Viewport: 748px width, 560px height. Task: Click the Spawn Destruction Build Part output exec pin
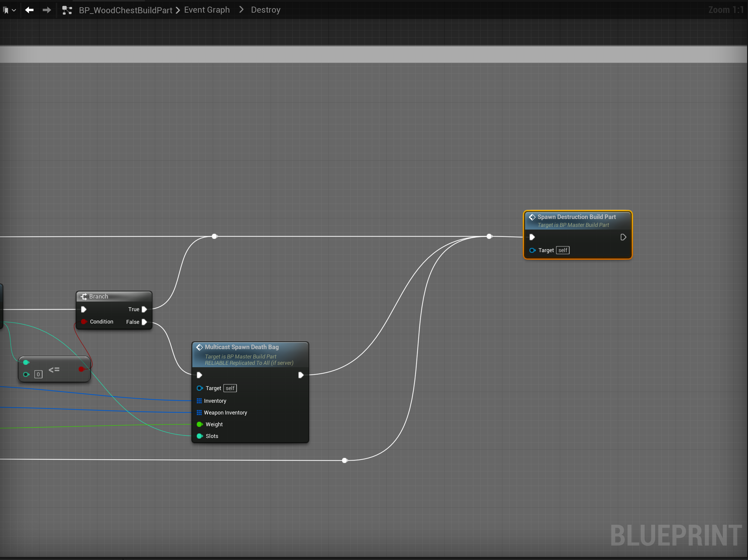[x=623, y=237]
